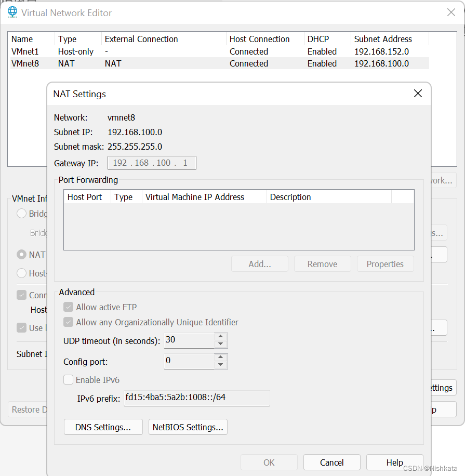This screenshot has height=476, width=465.
Task: Open the DNS Settings dialog
Action: (x=103, y=427)
